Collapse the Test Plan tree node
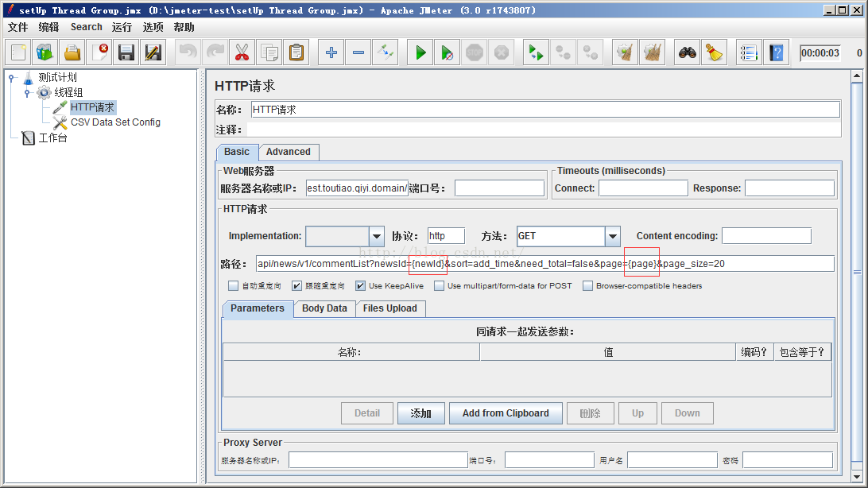The height and width of the screenshot is (488, 868). point(11,78)
